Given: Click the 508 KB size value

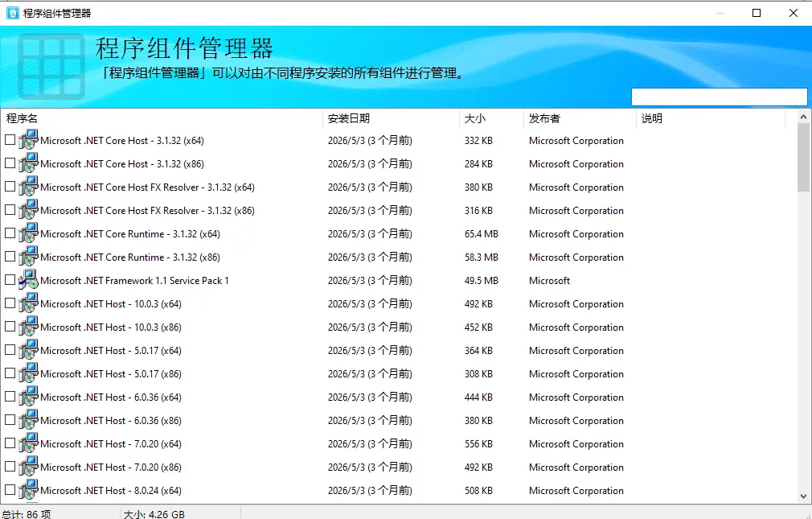Looking at the screenshot, I should (478, 491).
